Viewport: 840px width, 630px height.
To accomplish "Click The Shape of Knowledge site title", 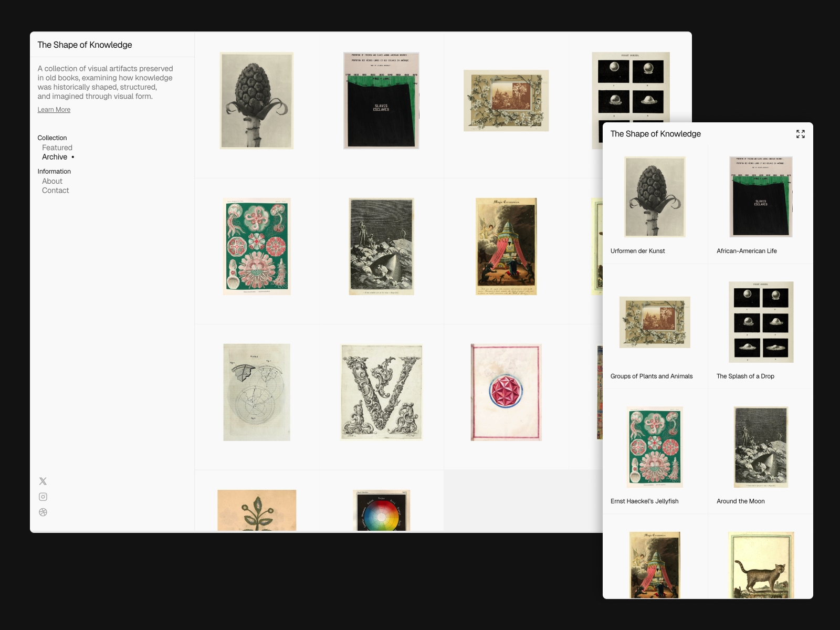I will pos(85,45).
